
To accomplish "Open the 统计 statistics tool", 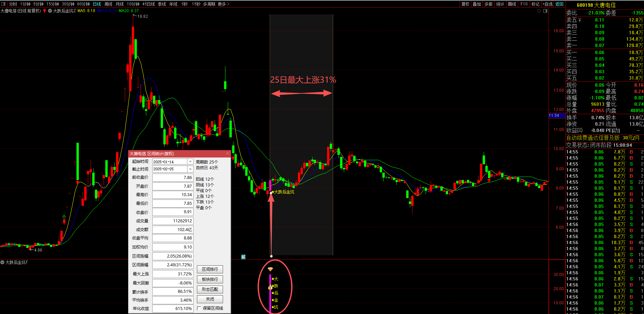I will click(x=500, y=4).
